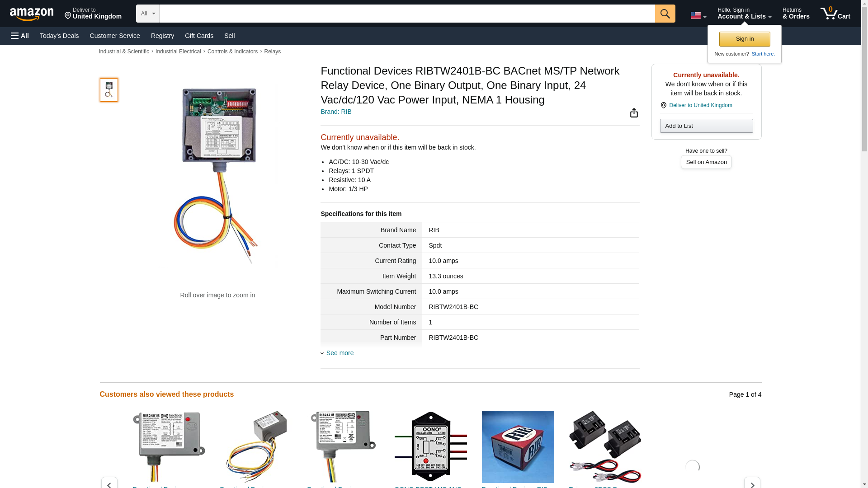
Task: Click the share icon beside product title
Action: (x=634, y=113)
